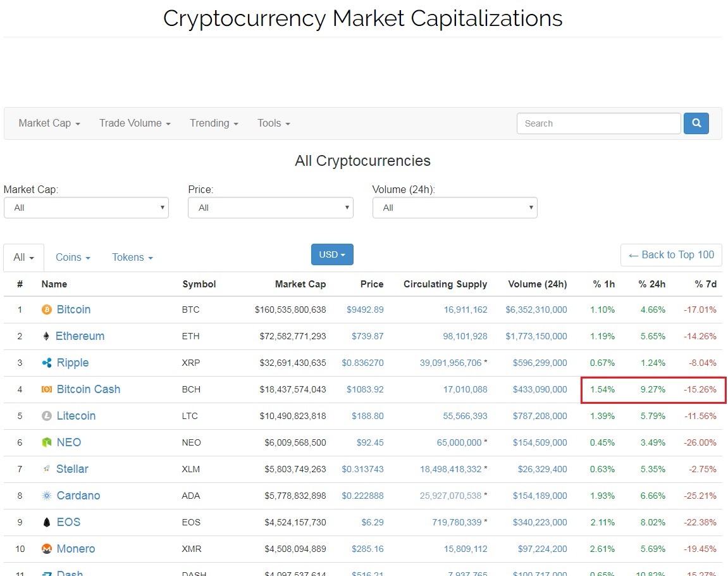Click the Ethereum diamond logo icon
The height and width of the screenshot is (576, 728).
pos(46,336)
